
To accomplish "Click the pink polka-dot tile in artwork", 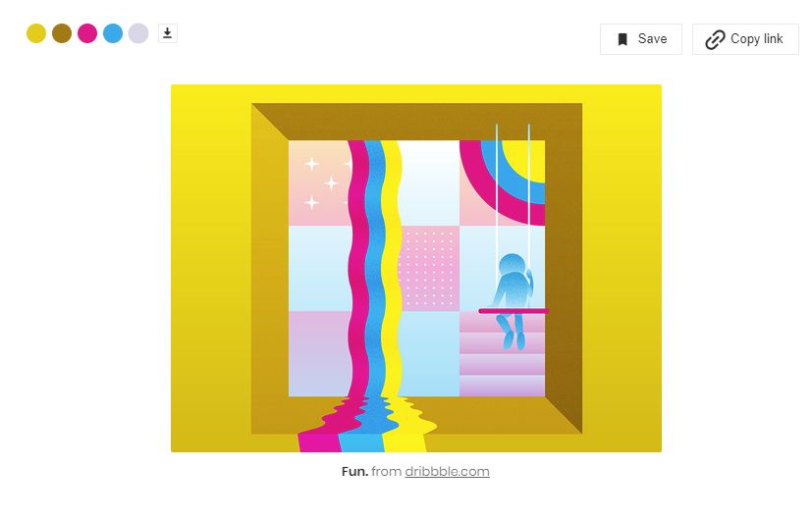I will pyautogui.click(x=429, y=268).
